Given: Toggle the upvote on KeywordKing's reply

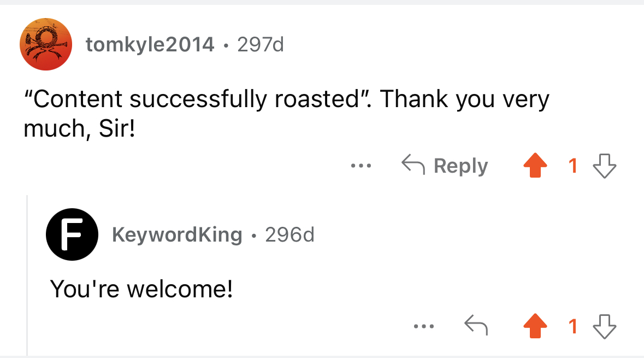Looking at the screenshot, I should [x=535, y=326].
